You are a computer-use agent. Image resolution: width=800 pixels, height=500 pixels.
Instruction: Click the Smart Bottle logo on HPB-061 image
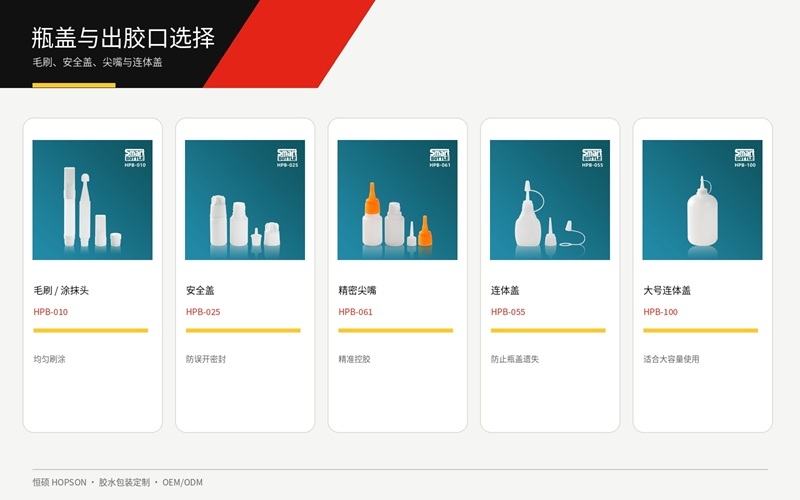click(440, 155)
